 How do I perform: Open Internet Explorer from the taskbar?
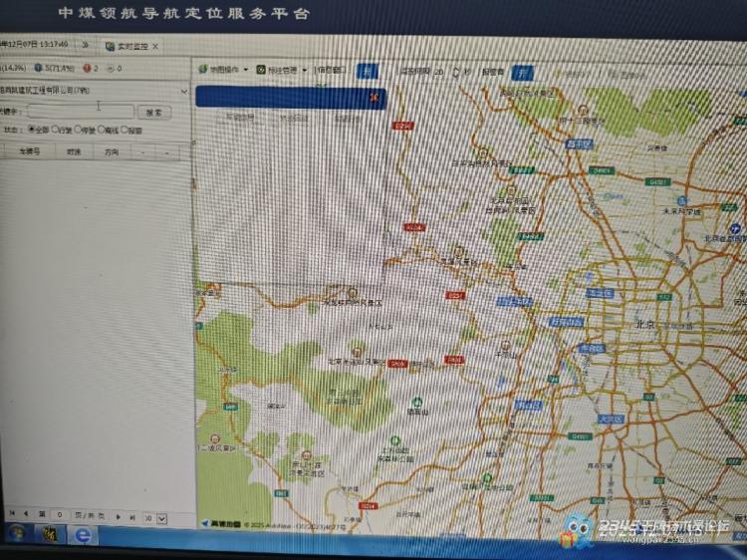click(84, 536)
